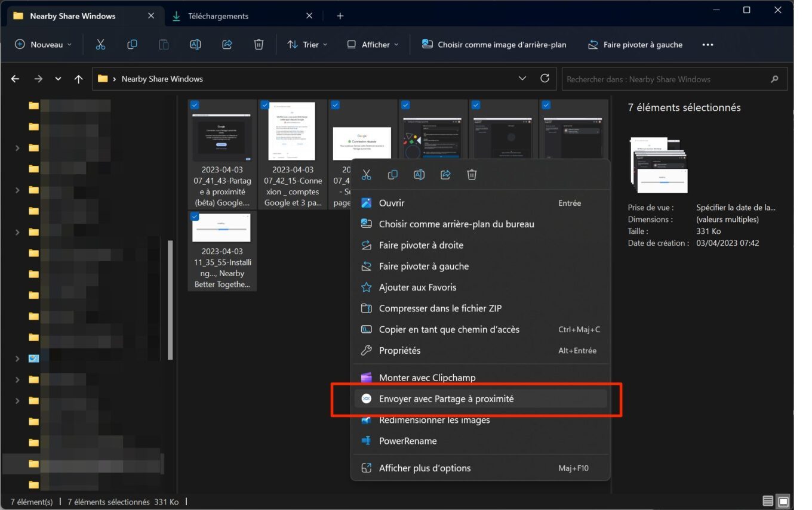
Task: Add a new tab with the plus button
Action: click(x=340, y=16)
